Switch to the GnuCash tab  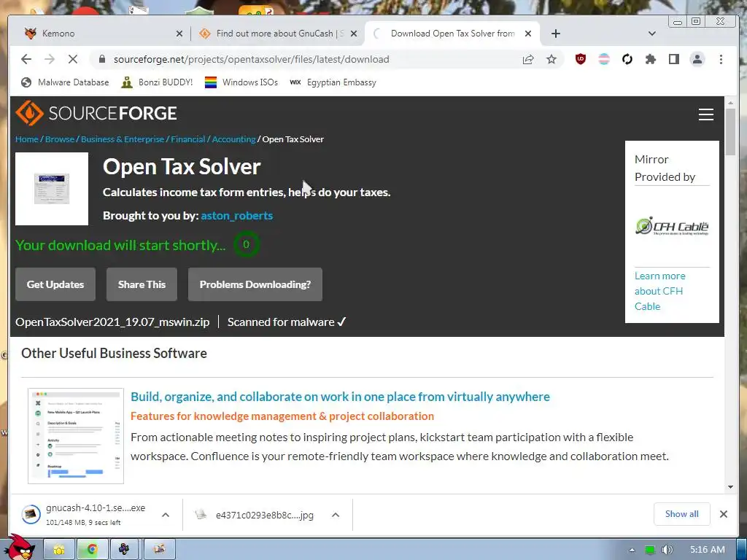(x=278, y=34)
